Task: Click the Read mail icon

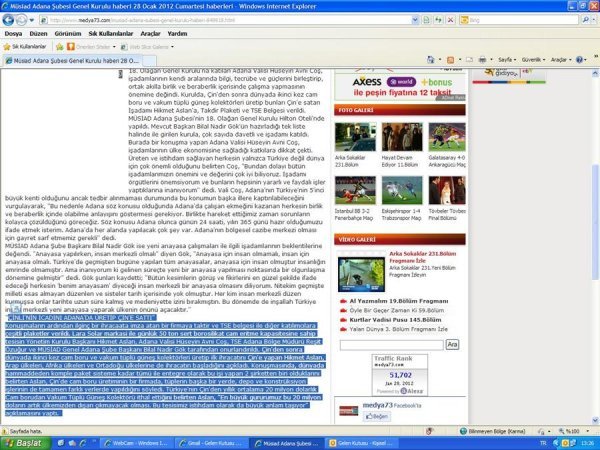Action: click(470, 60)
